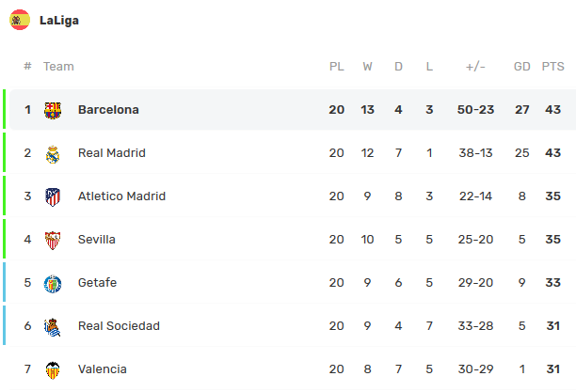The height and width of the screenshot is (392, 576).
Task: Click the Valencia club crest
Action: coord(53,370)
